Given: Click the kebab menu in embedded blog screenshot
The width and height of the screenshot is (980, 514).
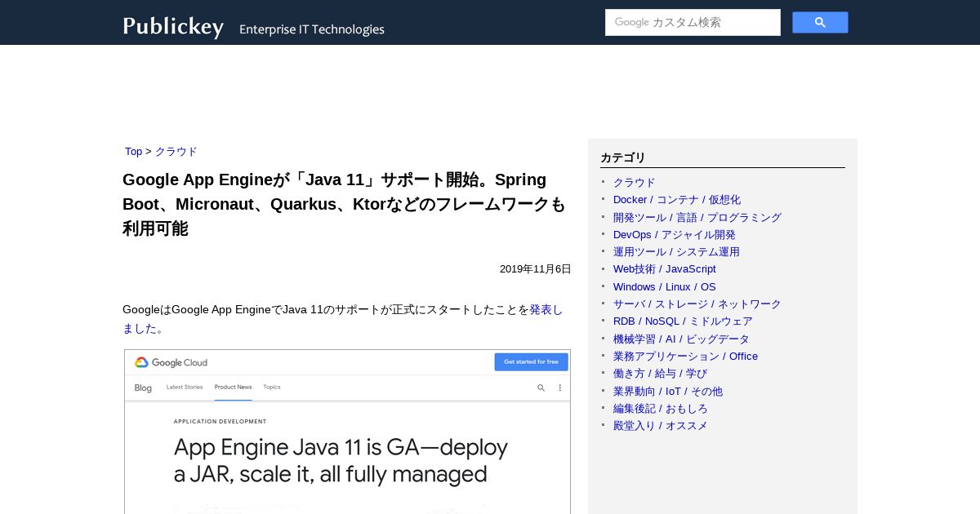Looking at the screenshot, I should pyautogui.click(x=559, y=388).
